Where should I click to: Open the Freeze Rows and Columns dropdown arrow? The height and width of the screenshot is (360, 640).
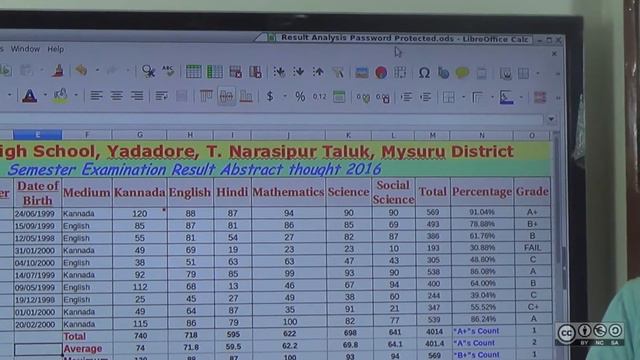click(x=538, y=74)
